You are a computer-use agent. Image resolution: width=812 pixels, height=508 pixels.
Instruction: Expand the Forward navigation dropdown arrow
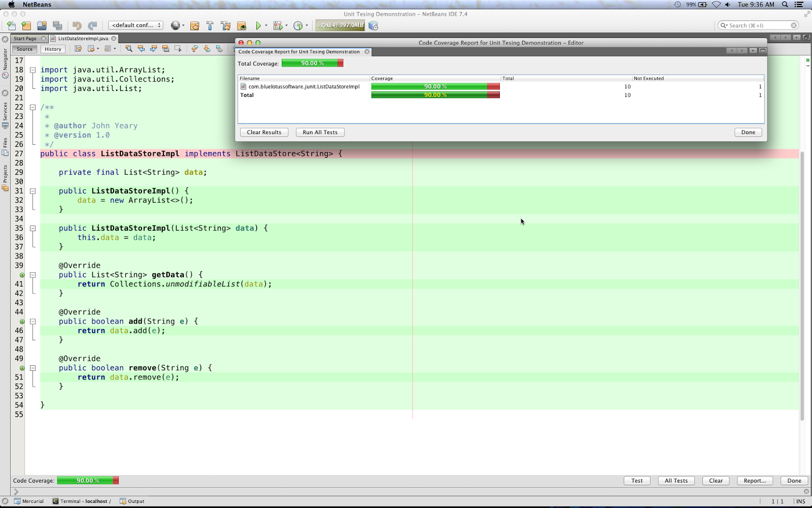tap(115, 49)
